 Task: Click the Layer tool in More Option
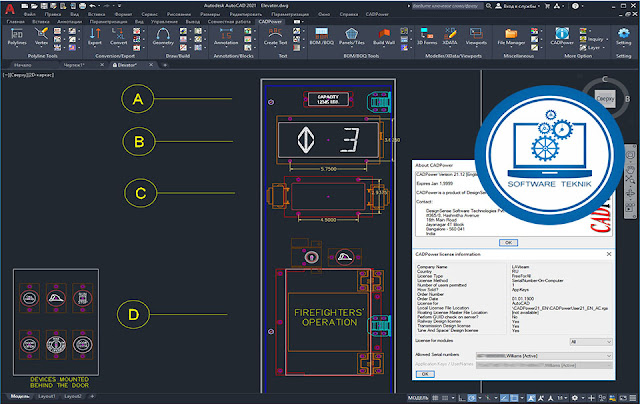coord(590,48)
